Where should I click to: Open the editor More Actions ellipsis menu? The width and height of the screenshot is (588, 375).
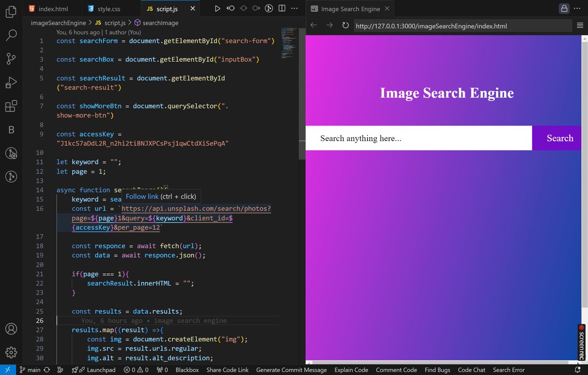(x=294, y=8)
